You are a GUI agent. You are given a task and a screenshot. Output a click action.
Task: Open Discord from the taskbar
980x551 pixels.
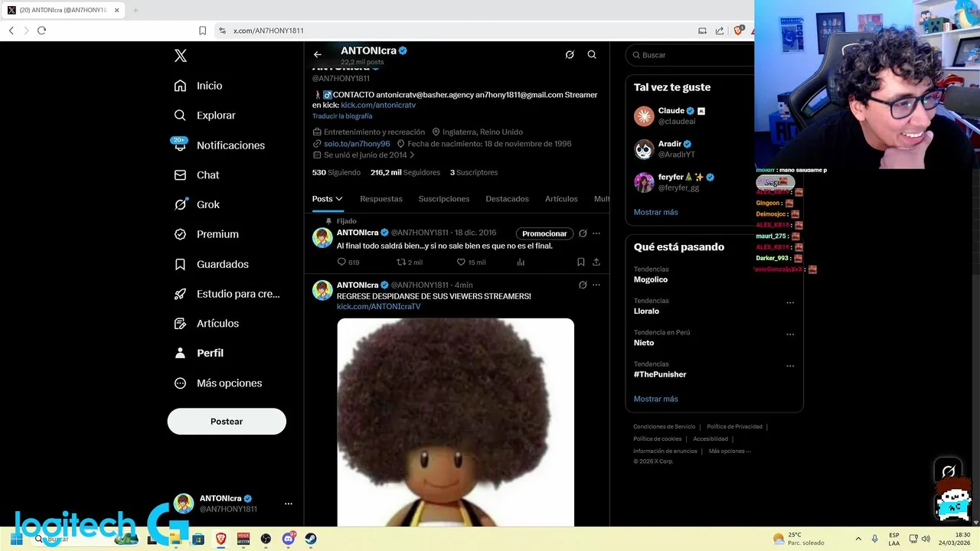pyautogui.click(x=288, y=539)
